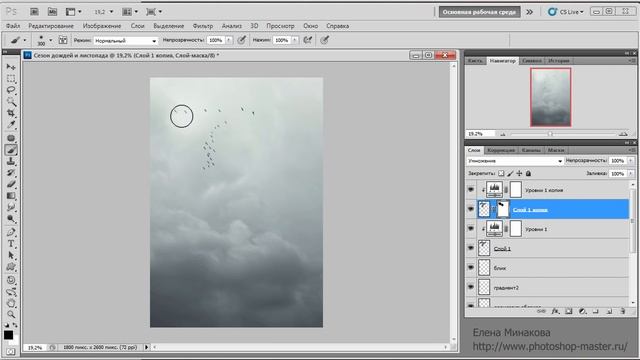
Task: Hide the Уровни 1 layer
Action: tap(471, 229)
